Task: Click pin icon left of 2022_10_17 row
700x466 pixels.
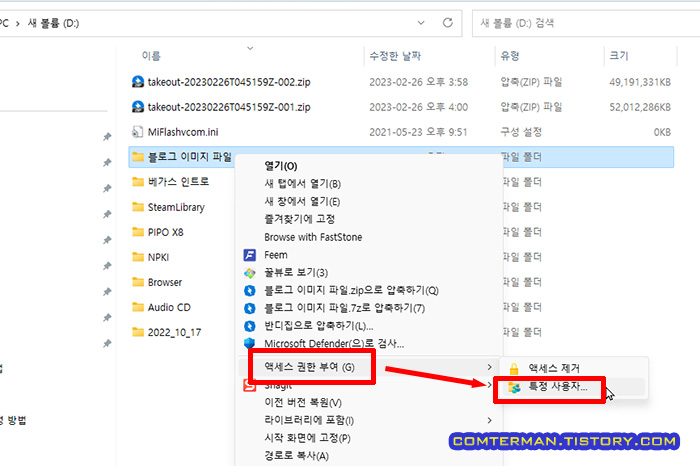Action: (x=107, y=344)
